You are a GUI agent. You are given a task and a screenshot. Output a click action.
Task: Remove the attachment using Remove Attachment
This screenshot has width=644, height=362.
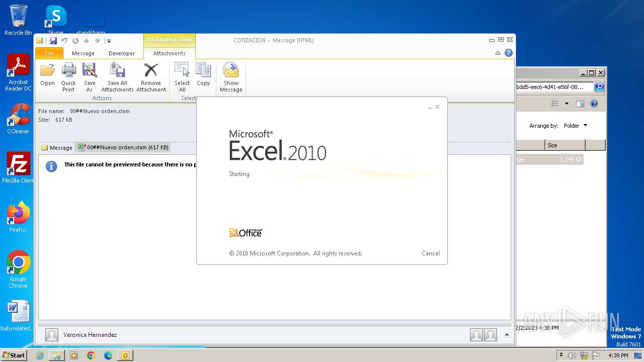point(151,76)
